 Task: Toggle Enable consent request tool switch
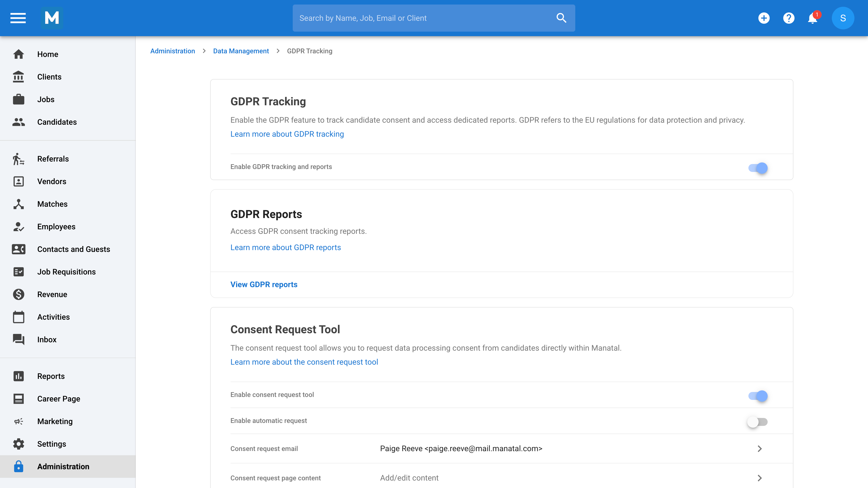coord(758,396)
